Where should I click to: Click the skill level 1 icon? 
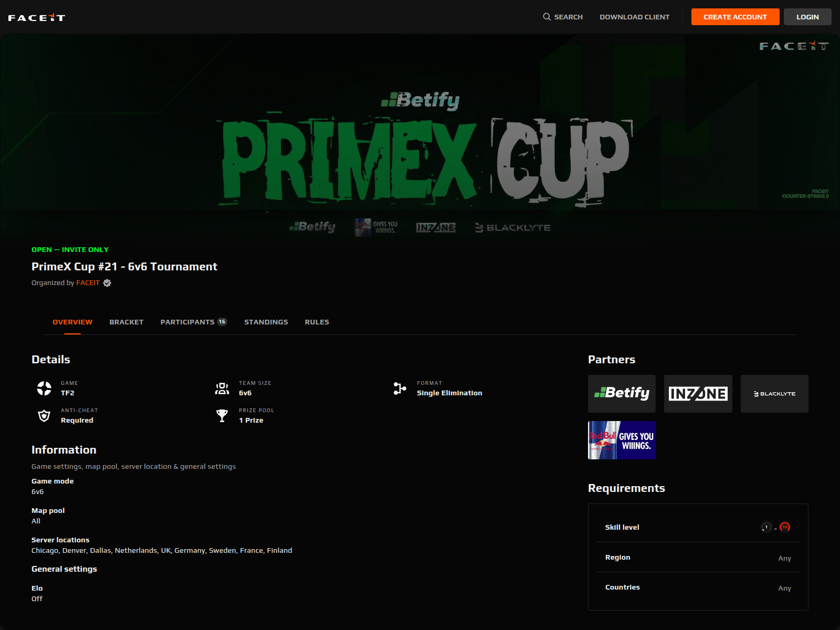tap(766, 527)
